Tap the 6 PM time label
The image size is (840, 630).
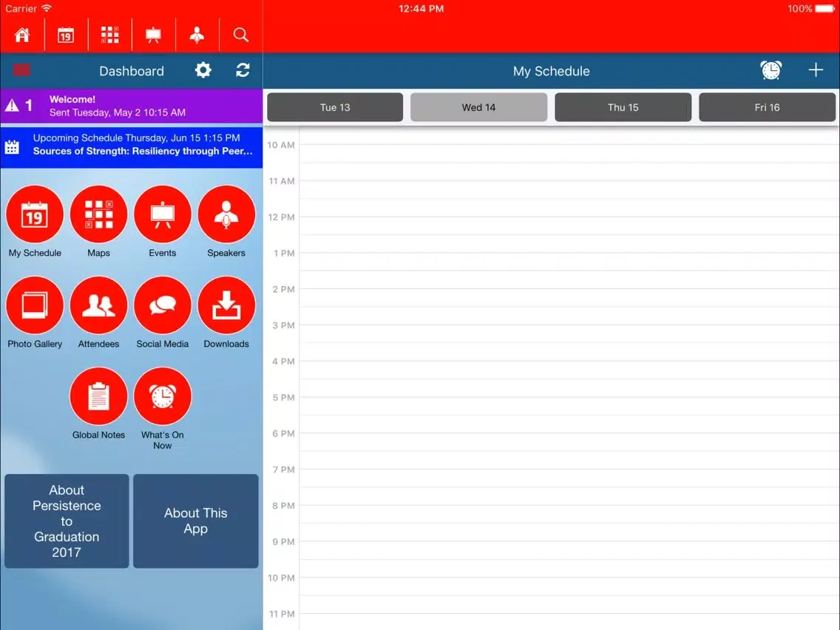283,433
